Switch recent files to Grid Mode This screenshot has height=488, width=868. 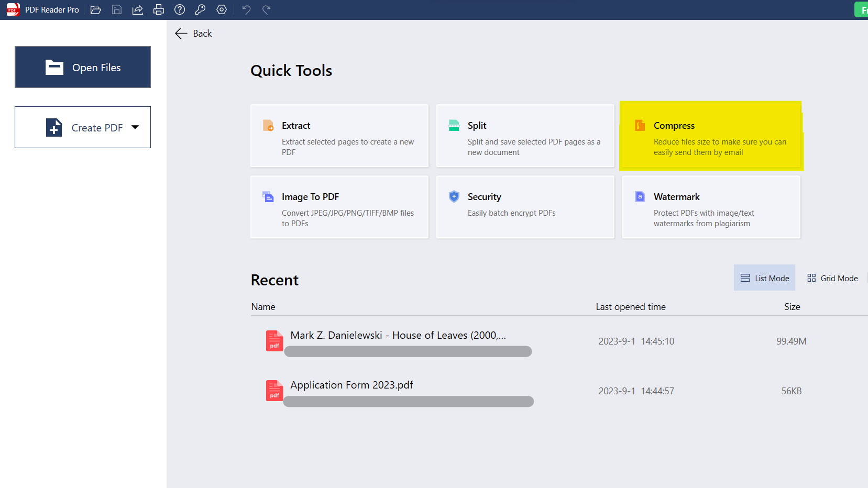pos(832,278)
